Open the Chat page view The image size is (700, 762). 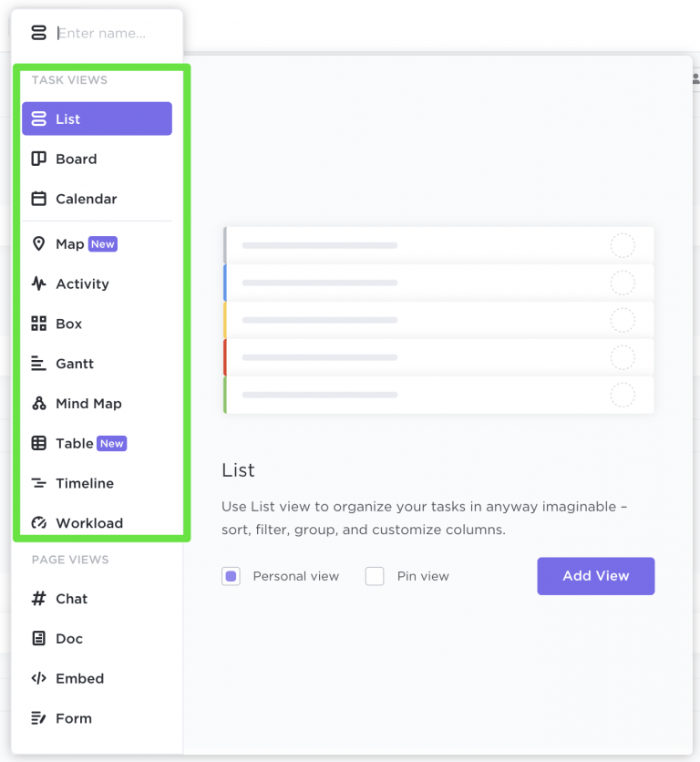click(71, 599)
